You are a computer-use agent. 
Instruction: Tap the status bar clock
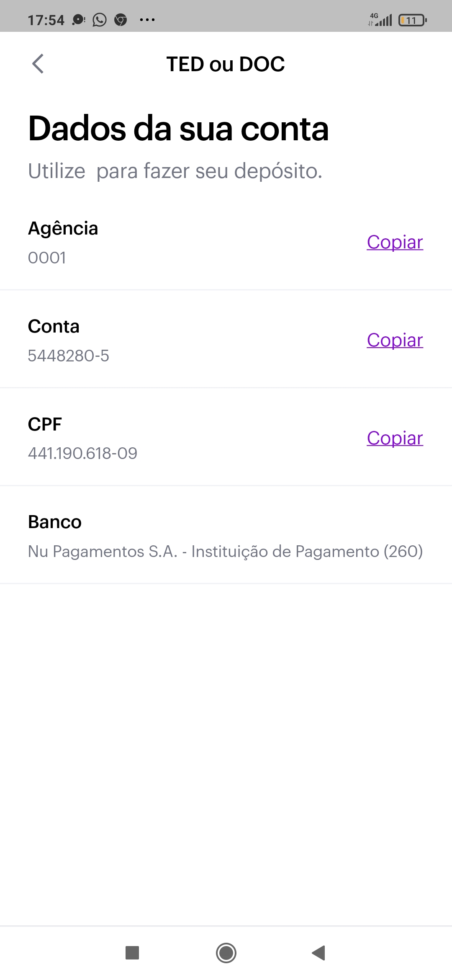coord(46,20)
